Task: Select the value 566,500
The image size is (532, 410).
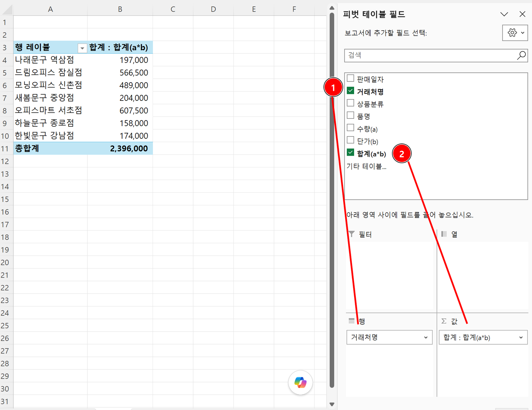Action: tap(120, 73)
